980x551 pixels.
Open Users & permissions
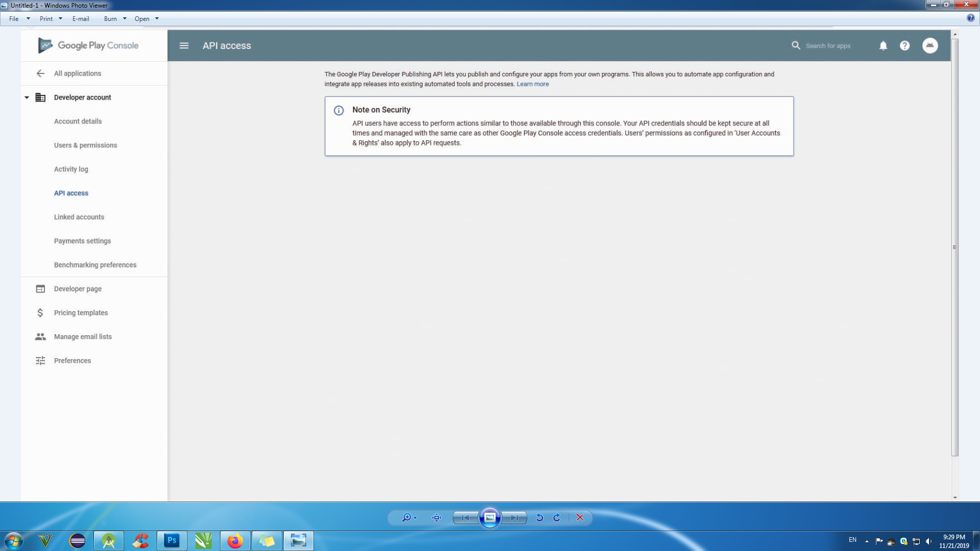pyautogui.click(x=85, y=145)
